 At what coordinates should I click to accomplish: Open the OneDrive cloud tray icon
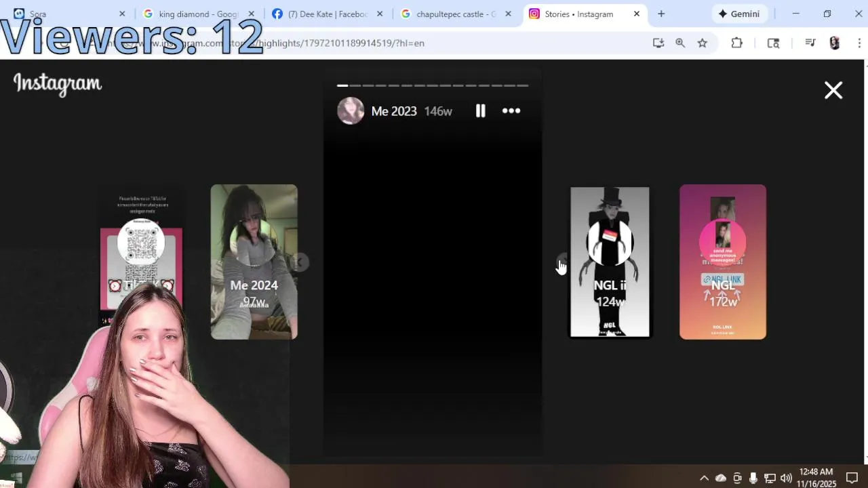pos(721,478)
